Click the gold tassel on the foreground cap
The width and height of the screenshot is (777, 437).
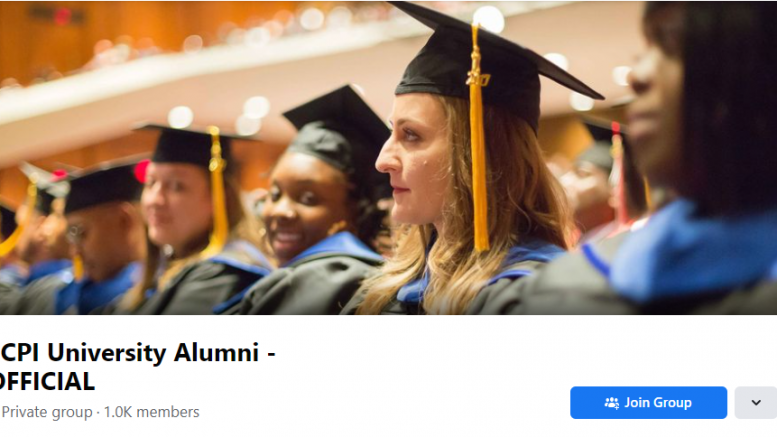[479, 164]
